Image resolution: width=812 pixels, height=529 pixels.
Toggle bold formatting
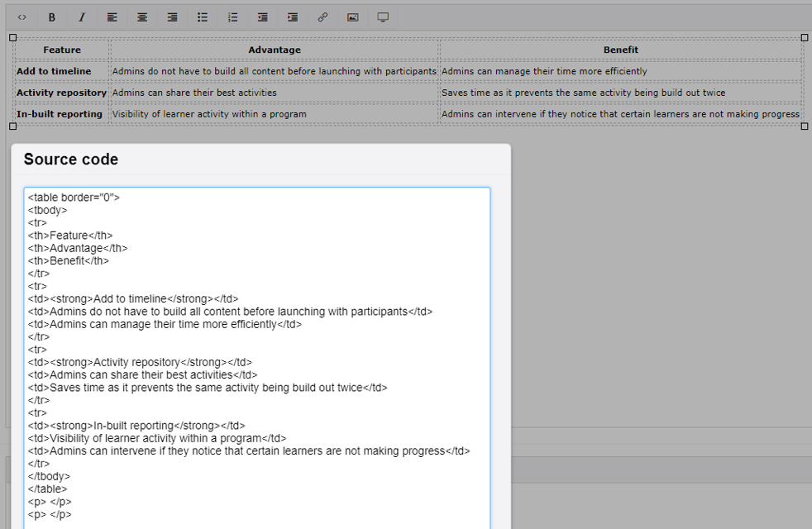click(x=51, y=17)
